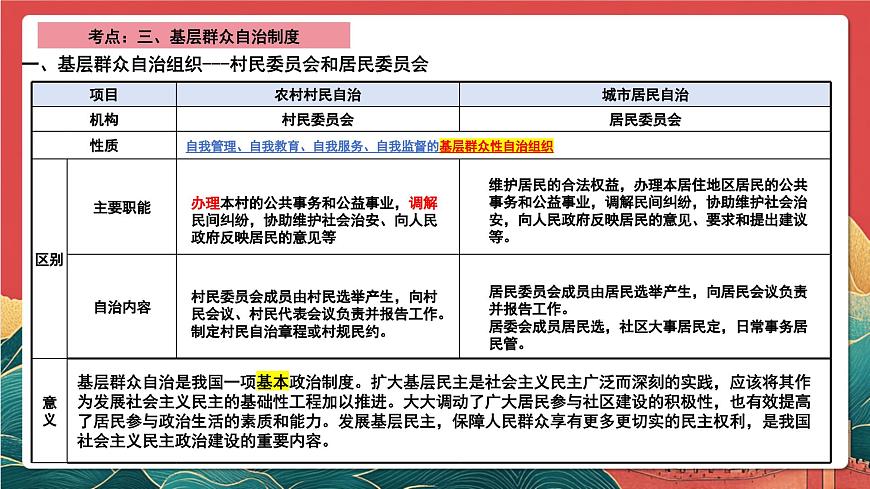
Task: Click the text '居民委员会成员由居民选举产生'
Action: 590,292
